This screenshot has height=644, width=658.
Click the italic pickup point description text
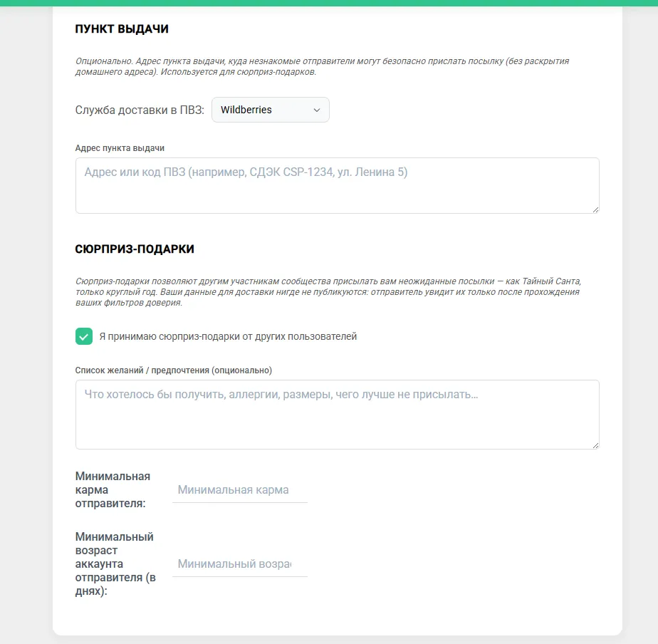coord(322,66)
